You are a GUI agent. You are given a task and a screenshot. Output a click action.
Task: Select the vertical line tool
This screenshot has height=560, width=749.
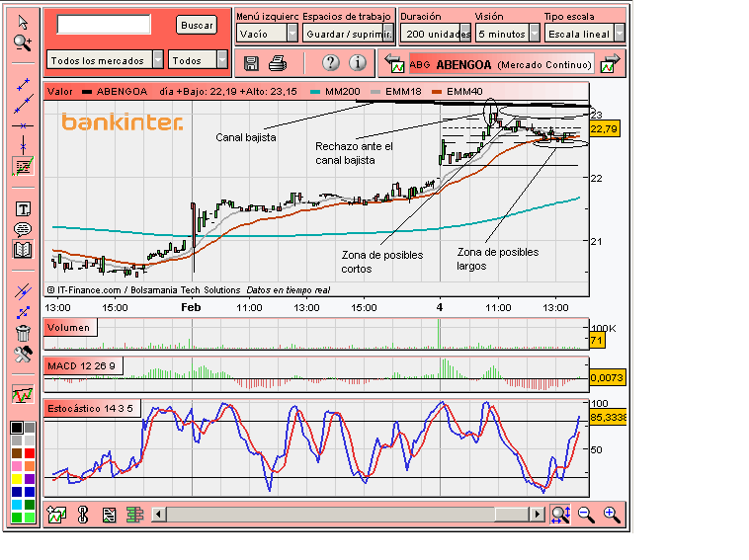click(23, 144)
